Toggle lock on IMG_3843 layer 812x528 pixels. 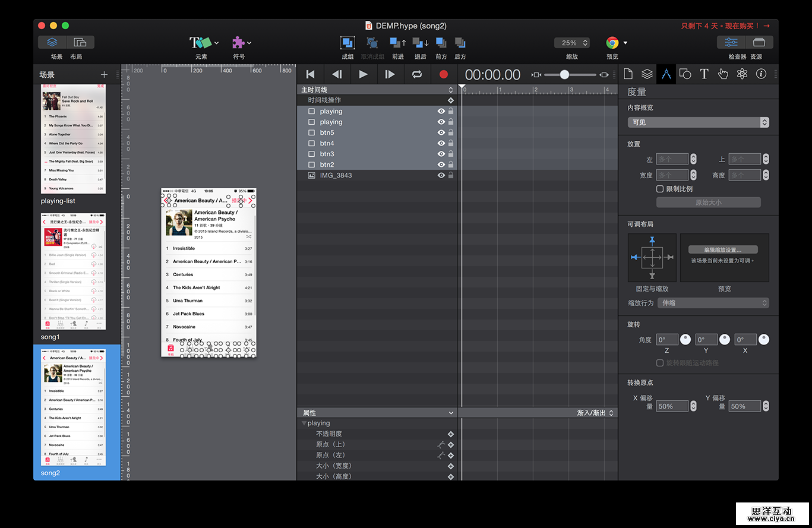pos(451,176)
